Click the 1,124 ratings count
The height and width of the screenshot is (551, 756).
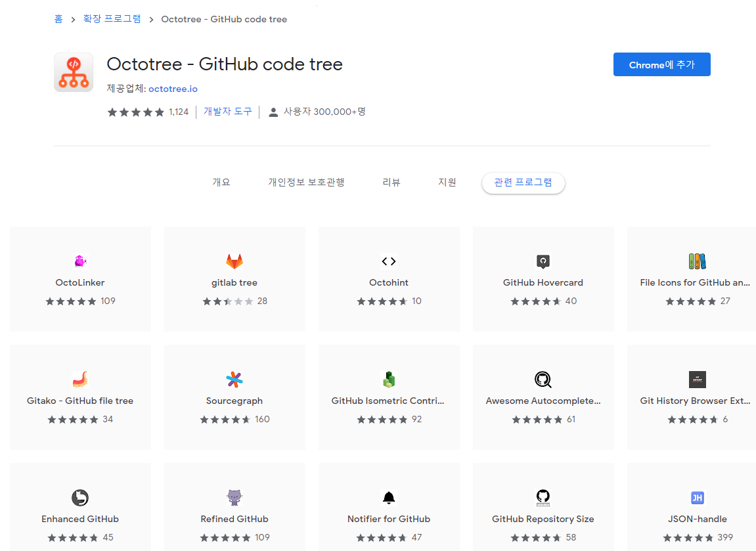point(179,112)
